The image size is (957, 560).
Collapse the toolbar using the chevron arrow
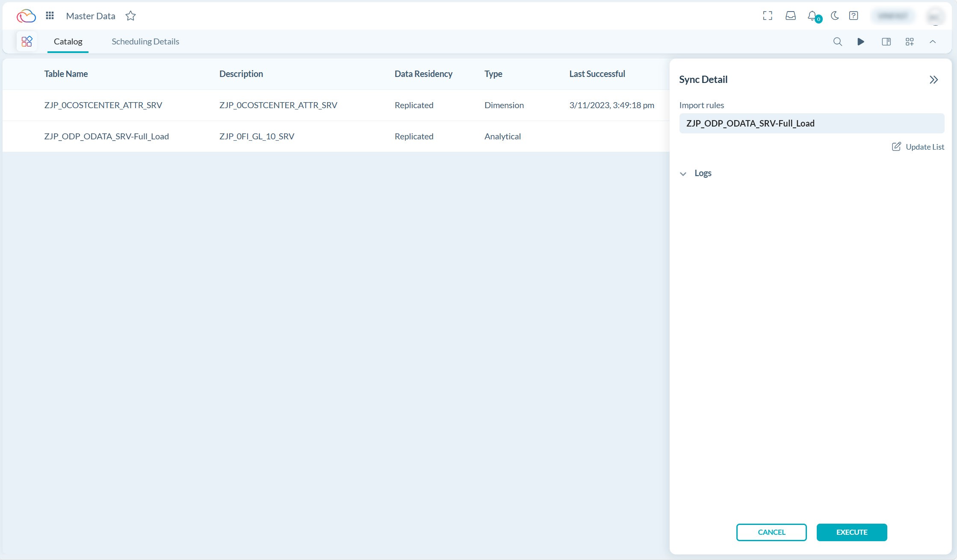[933, 41]
